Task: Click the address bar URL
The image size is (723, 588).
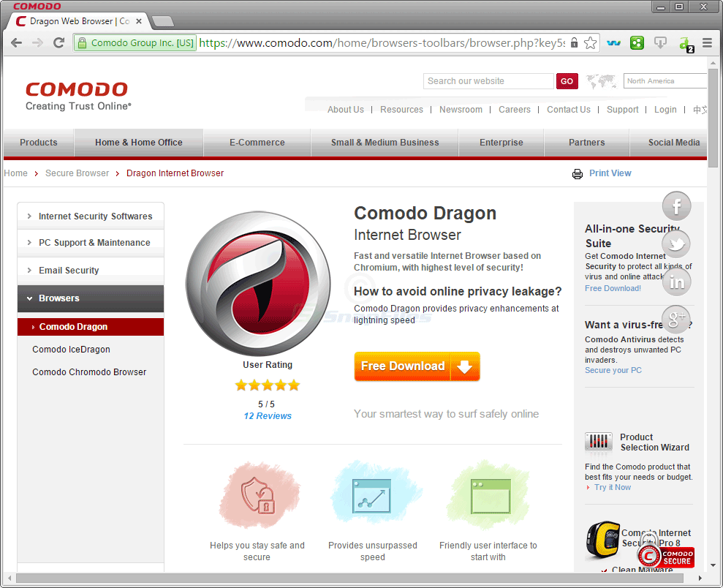Action: (x=382, y=43)
